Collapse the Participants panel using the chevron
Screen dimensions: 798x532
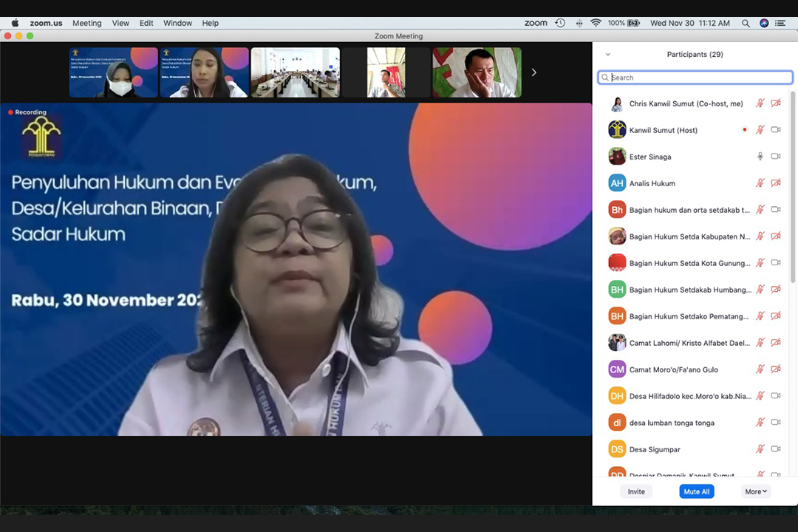pos(608,55)
